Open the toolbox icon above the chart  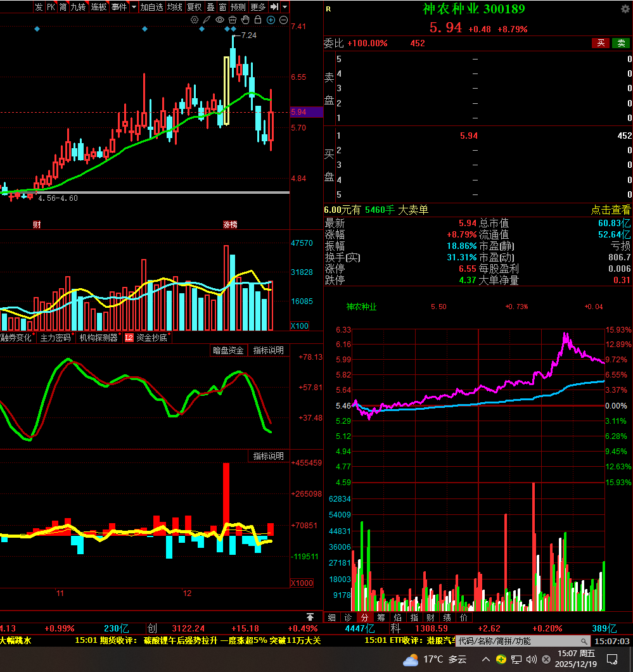(x=233, y=20)
